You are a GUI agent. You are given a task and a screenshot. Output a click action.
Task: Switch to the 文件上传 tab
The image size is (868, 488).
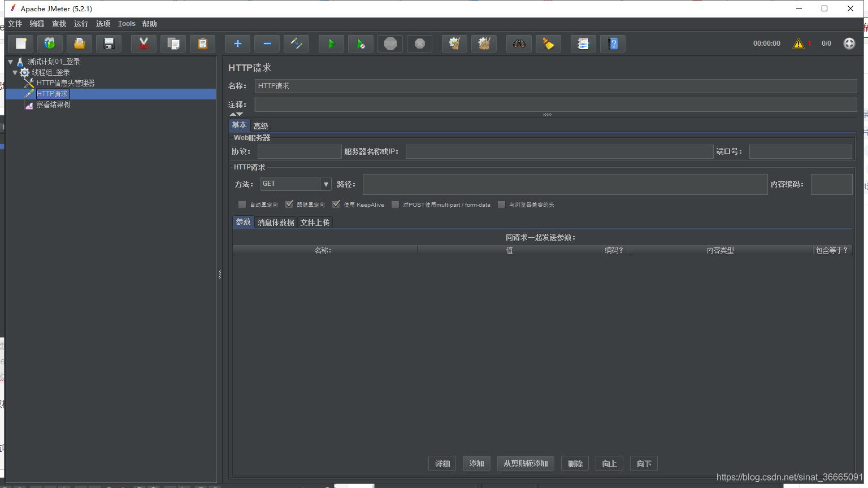[315, 223]
